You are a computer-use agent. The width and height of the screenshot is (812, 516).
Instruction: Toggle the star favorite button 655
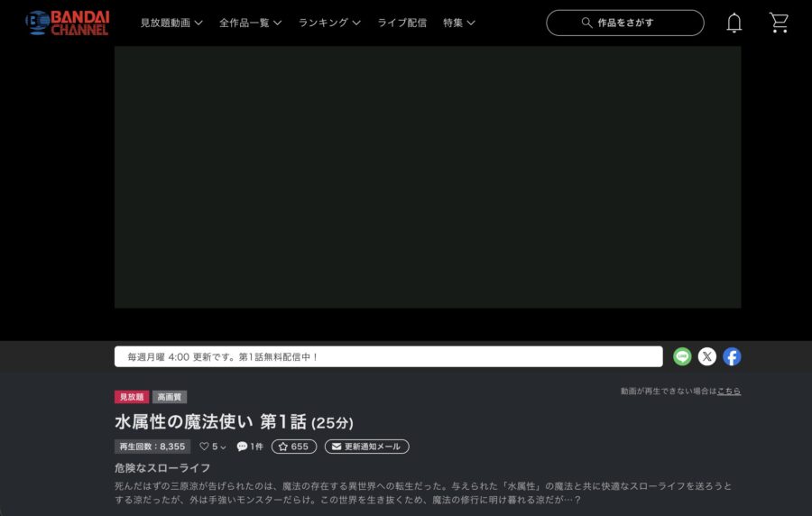294,447
